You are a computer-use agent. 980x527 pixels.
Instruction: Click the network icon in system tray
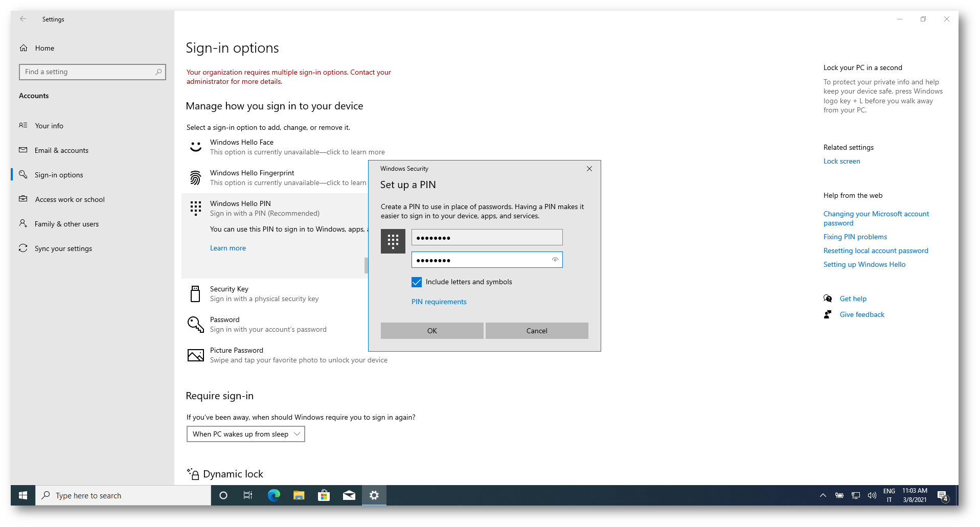856,495
